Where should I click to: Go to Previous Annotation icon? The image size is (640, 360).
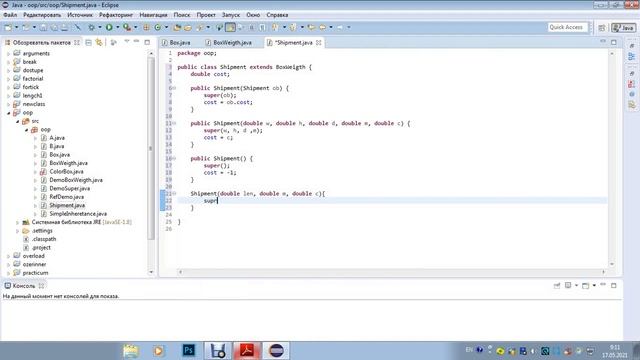[x=293, y=27]
